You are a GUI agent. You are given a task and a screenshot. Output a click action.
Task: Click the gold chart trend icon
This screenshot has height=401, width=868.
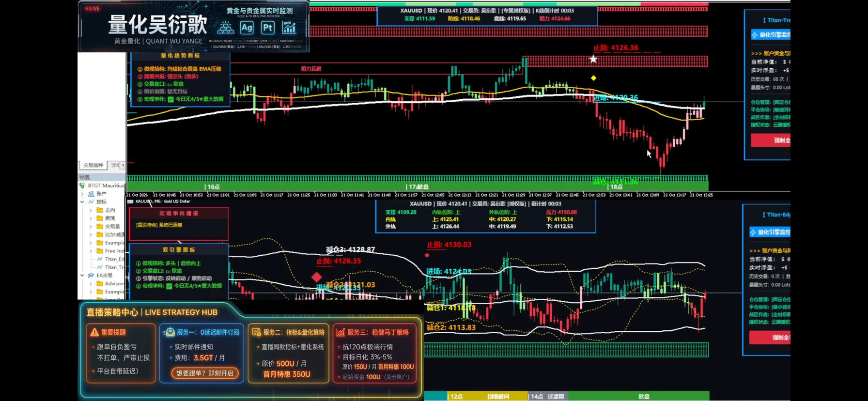click(289, 28)
